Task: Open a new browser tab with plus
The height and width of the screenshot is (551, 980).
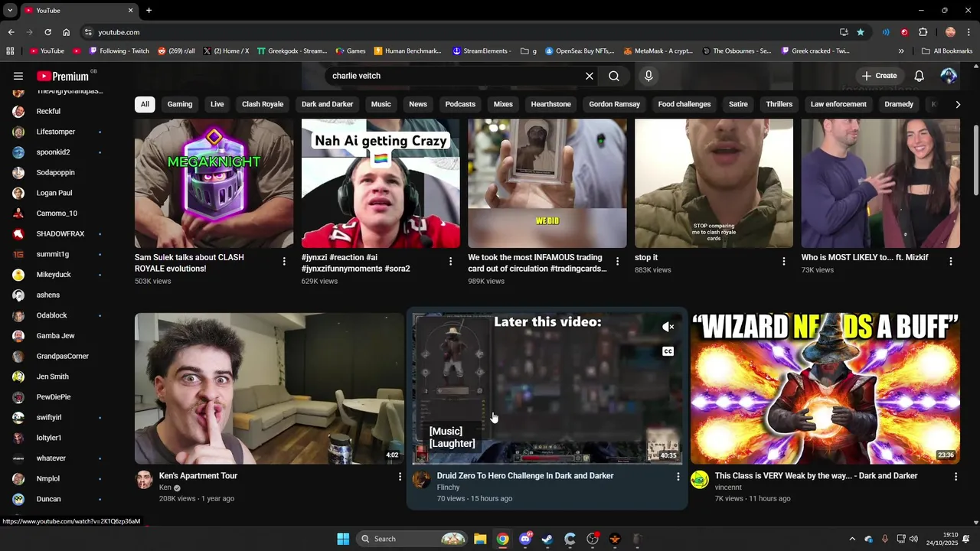Action: [x=149, y=10]
